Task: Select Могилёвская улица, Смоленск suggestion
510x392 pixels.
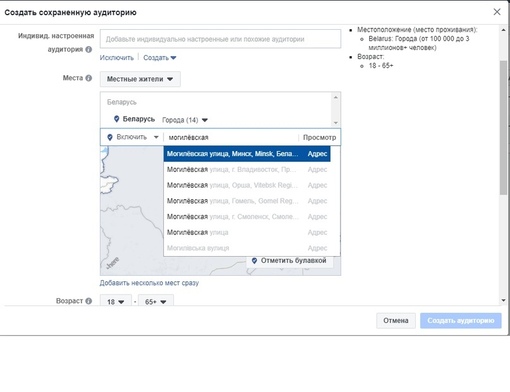Action: (x=247, y=216)
